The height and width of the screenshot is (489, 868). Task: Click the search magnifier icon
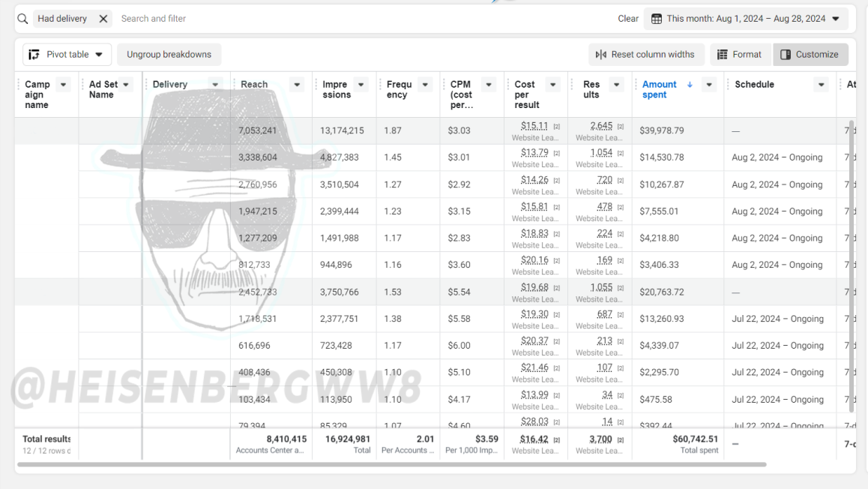tap(22, 19)
